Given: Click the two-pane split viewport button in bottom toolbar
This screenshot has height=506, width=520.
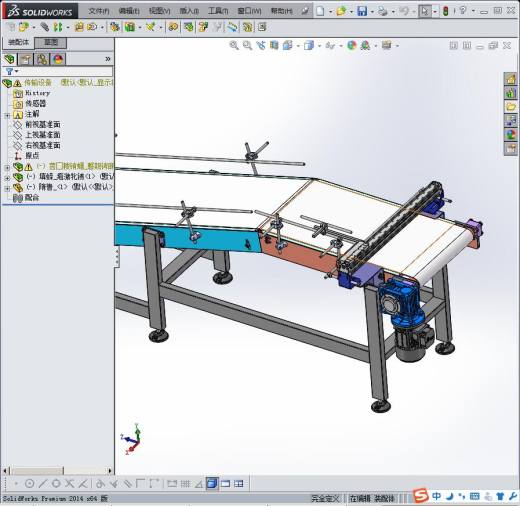Looking at the screenshot, I should click(x=225, y=483).
